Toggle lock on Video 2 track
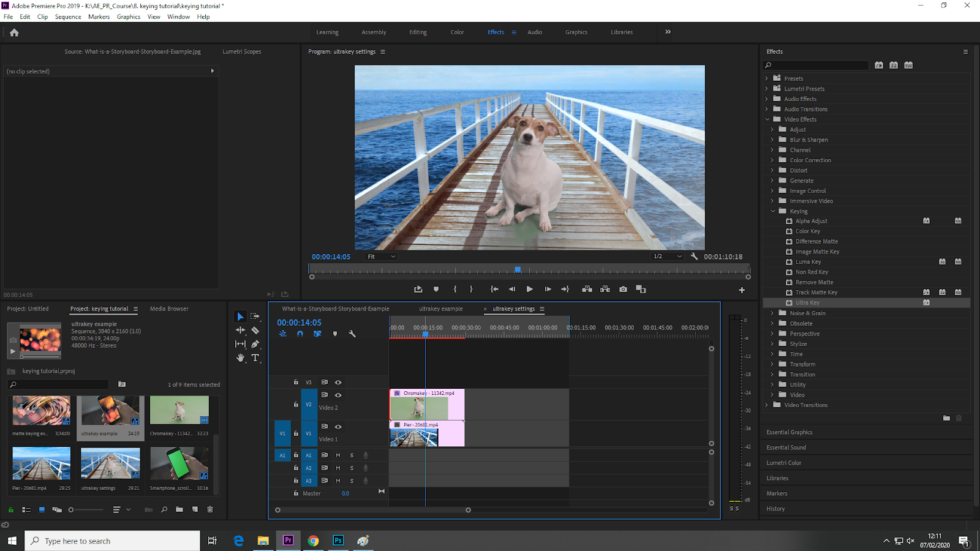980x551 pixels. pyautogui.click(x=296, y=404)
